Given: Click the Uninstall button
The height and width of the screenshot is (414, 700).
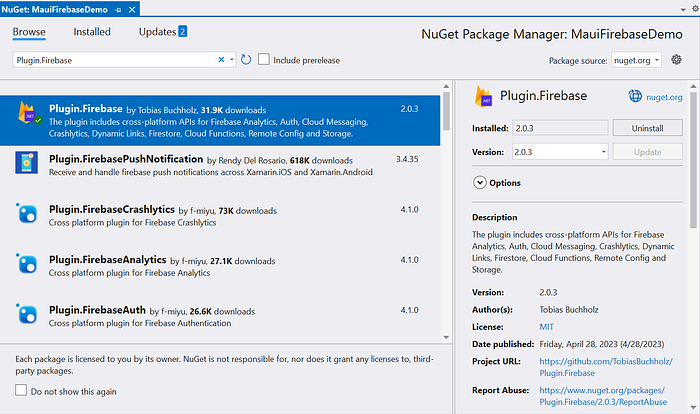Looking at the screenshot, I should (647, 128).
